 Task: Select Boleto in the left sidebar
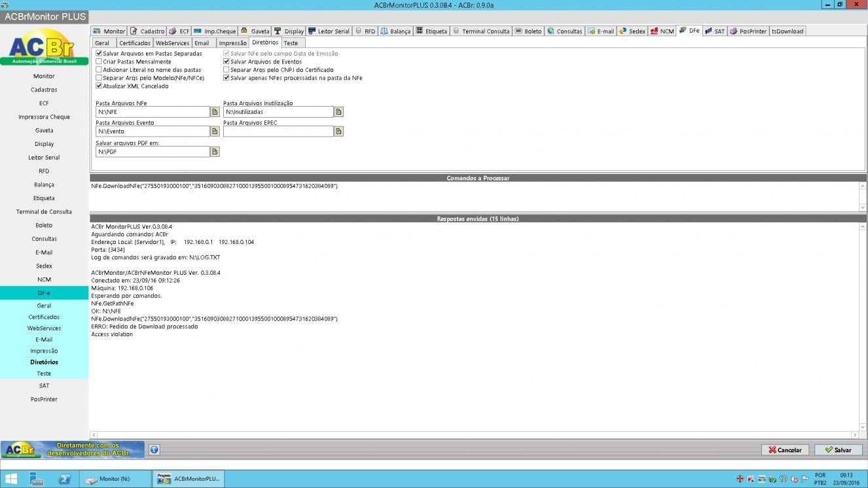(44, 225)
